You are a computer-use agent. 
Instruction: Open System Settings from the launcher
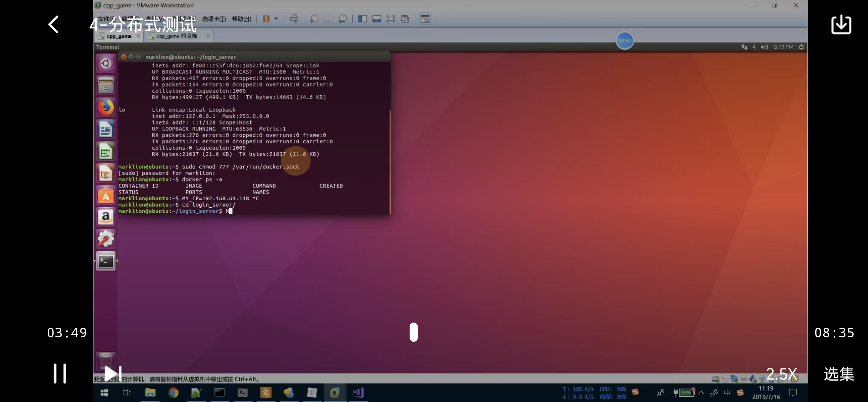106,239
